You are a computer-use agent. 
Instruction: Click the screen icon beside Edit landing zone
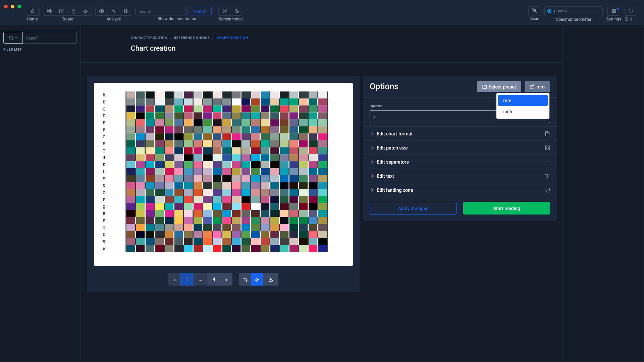click(x=547, y=190)
